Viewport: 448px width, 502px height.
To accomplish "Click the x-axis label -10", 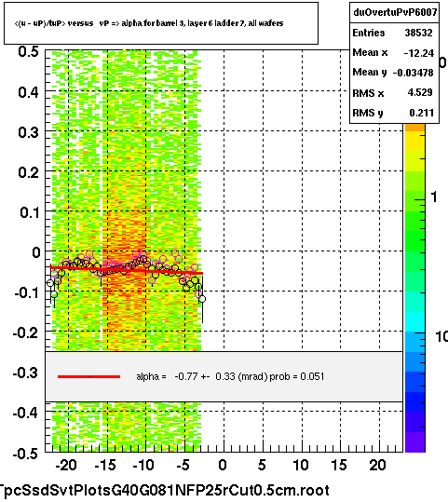I will [x=143, y=465].
